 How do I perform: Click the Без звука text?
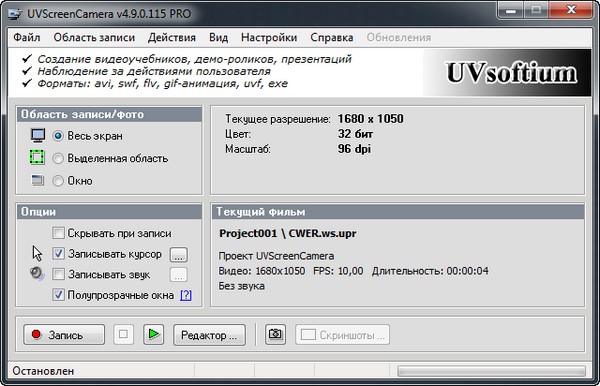point(241,286)
